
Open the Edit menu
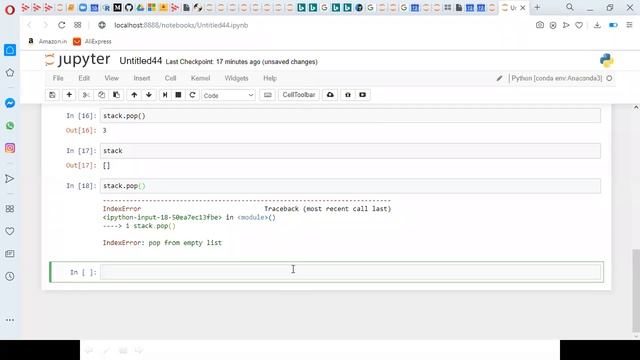[84, 78]
